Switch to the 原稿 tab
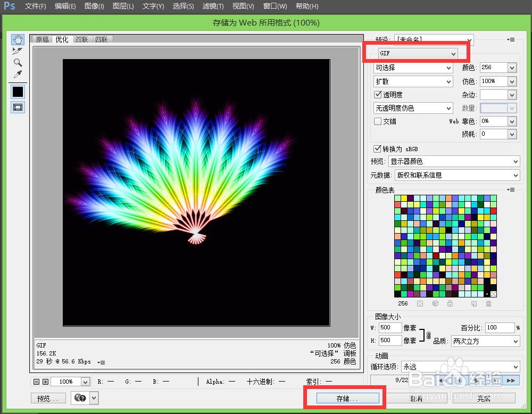The image size is (532, 414). (x=43, y=39)
